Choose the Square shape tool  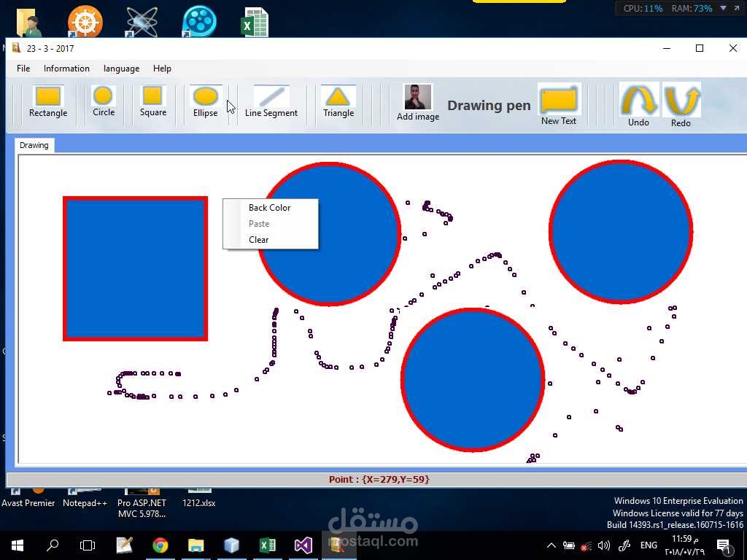click(x=153, y=102)
